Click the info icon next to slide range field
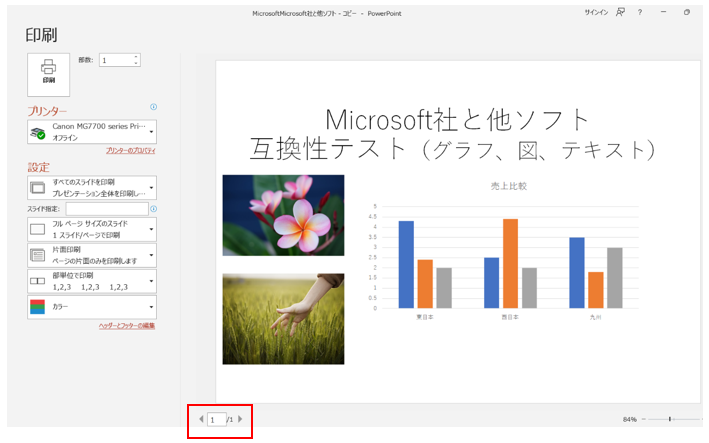Screen dimensions: 709x443 coord(153,209)
